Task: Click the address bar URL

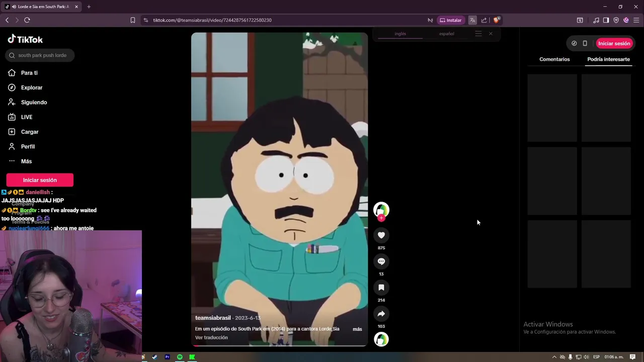Action: [x=212, y=20]
